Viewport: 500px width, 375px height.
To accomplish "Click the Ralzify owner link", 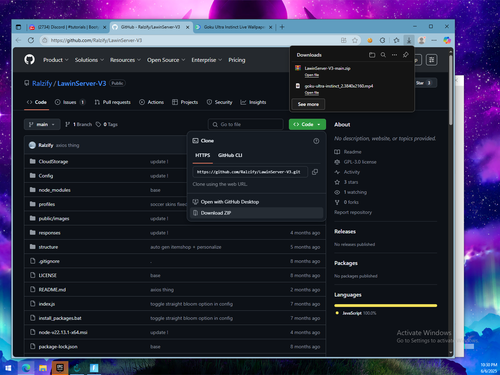I will [42, 83].
